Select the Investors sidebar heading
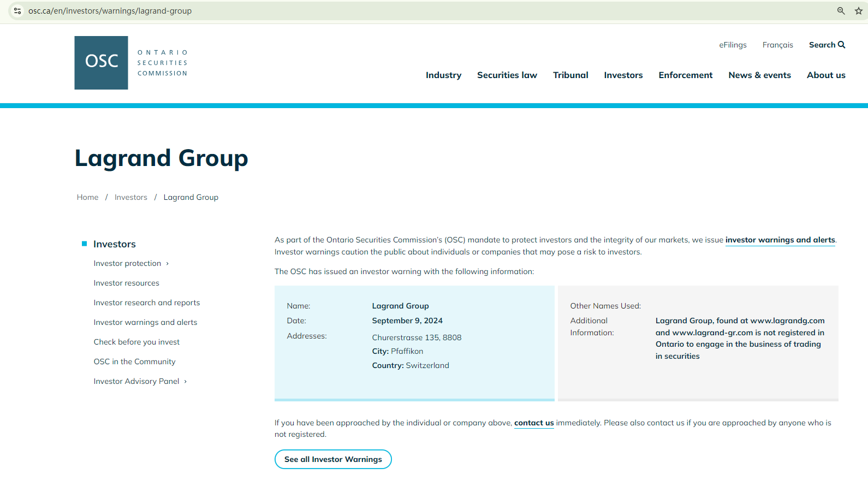This screenshot has height=480, width=868. point(115,244)
